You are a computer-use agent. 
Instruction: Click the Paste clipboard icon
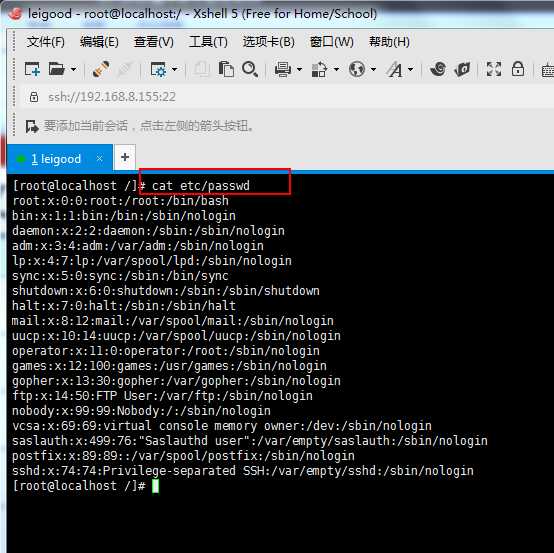coord(226,69)
